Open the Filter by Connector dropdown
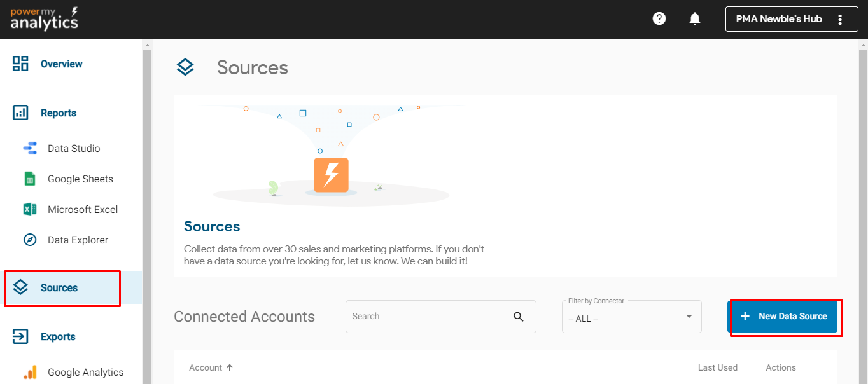This screenshot has width=868, height=384. click(x=631, y=316)
